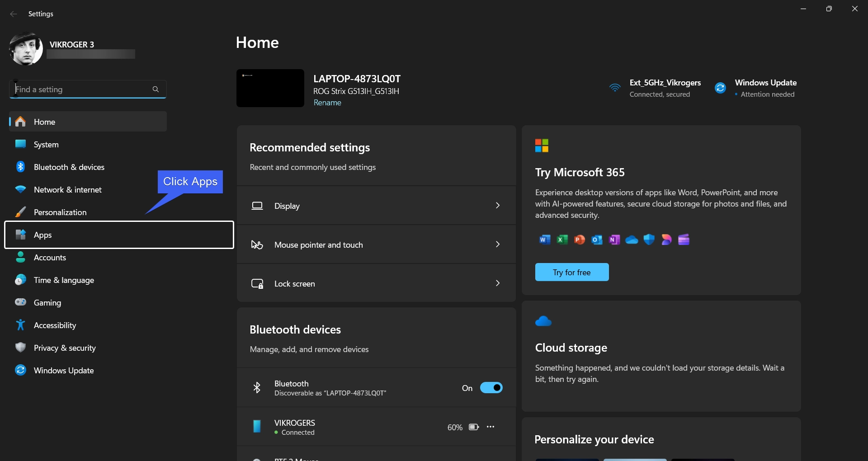This screenshot has height=461, width=868.
Task: Click the Accessibility figure icon
Action: pyautogui.click(x=20, y=325)
